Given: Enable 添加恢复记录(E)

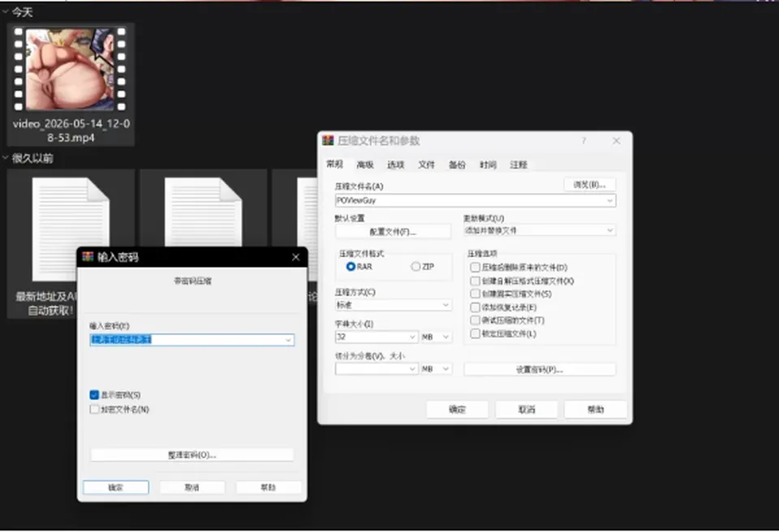Looking at the screenshot, I should point(475,307).
